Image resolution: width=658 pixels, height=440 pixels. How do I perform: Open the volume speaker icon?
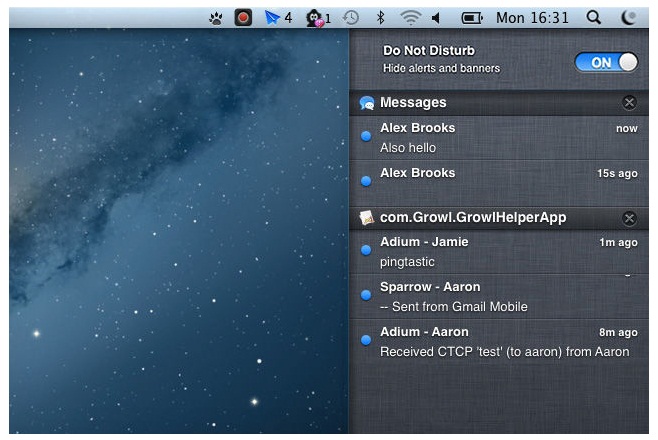(436, 18)
